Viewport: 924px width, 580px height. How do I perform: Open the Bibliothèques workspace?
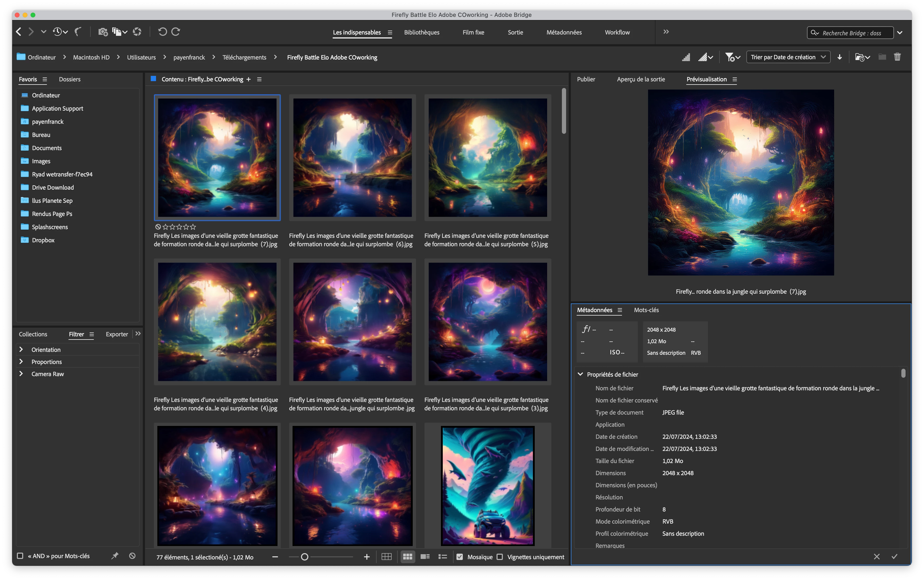click(421, 32)
